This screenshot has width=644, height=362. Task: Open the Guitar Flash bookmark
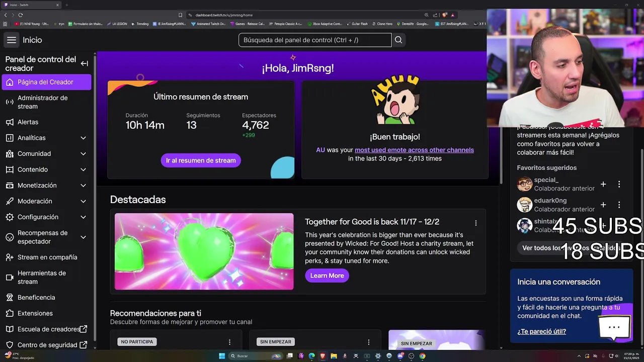tap(357, 24)
